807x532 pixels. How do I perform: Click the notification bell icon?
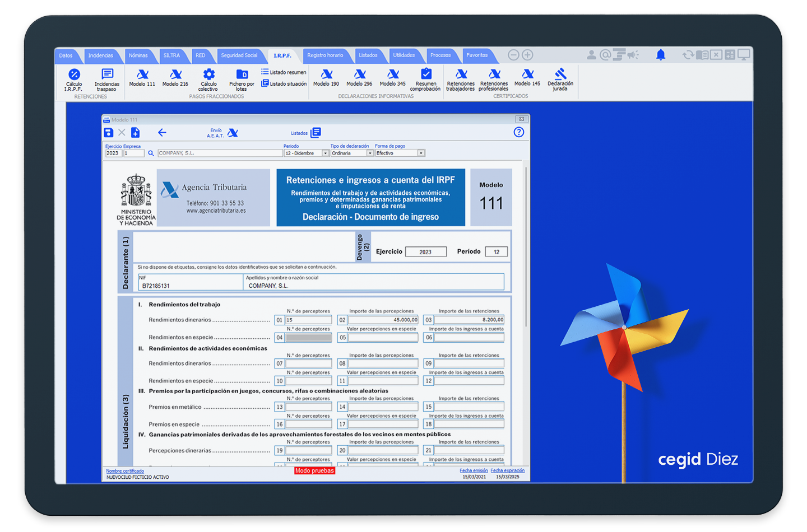[x=661, y=55]
